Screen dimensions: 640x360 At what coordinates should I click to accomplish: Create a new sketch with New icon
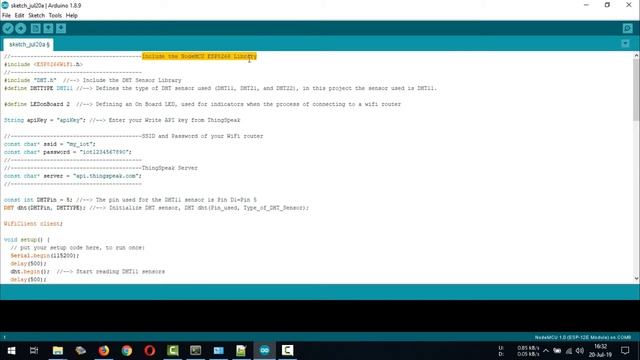coord(36,28)
